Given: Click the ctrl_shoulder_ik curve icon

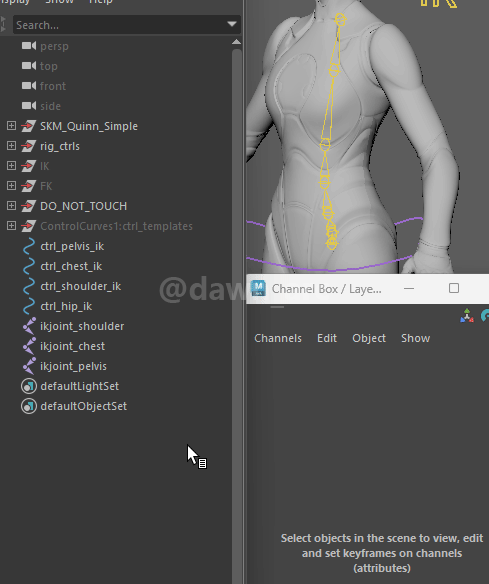Looking at the screenshot, I should coord(29,286).
